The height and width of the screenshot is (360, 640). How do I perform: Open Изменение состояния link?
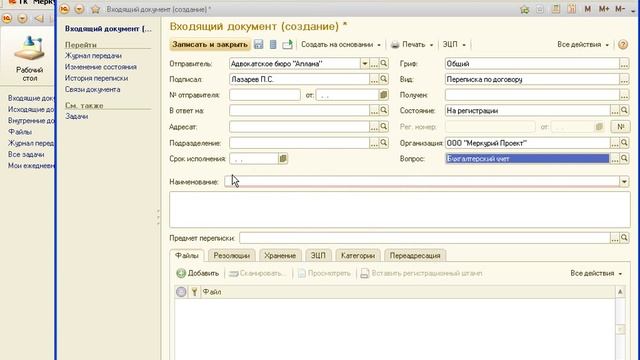pos(101,67)
